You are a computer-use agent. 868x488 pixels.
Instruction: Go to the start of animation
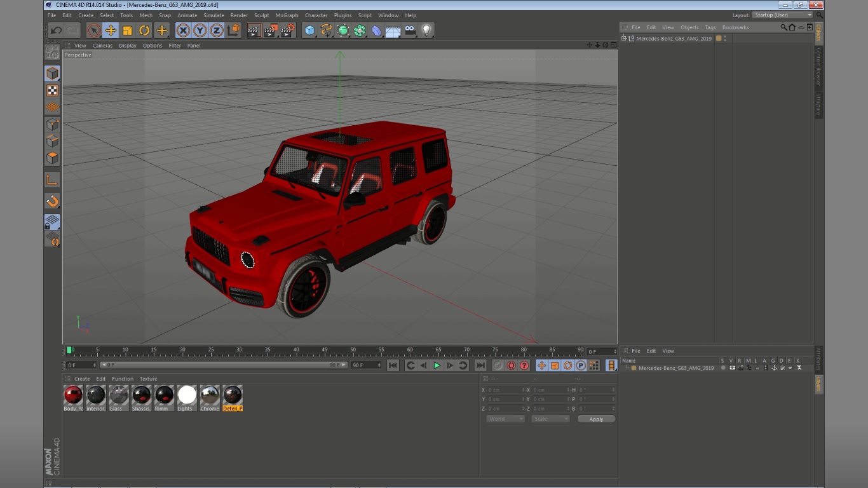pos(393,365)
